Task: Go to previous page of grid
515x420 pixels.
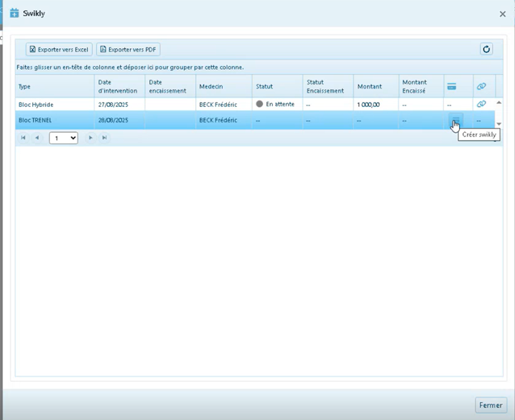Action: click(37, 138)
